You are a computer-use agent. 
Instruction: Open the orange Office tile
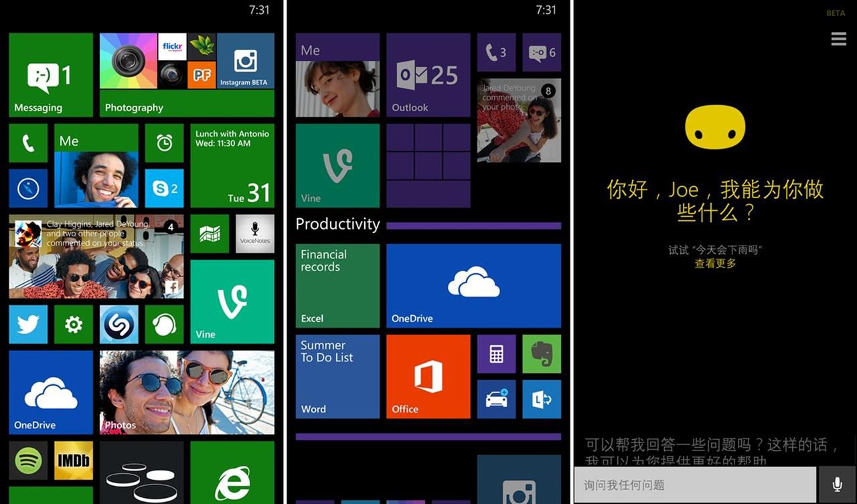pyautogui.click(x=428, y=377)
